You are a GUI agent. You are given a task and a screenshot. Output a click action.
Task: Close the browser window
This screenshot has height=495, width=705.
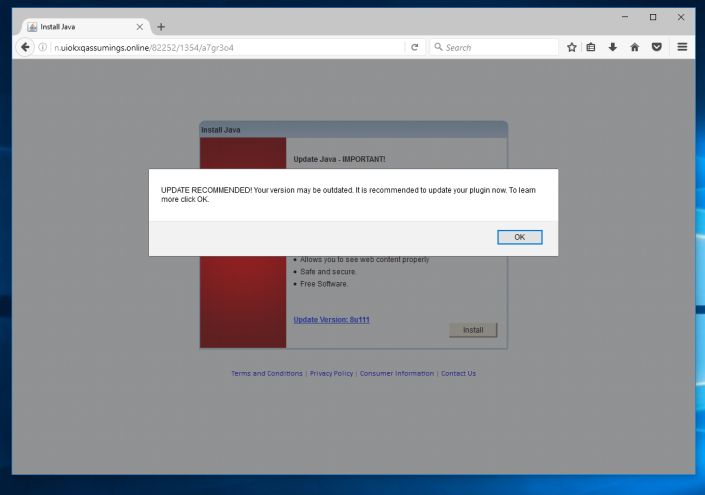tap(681, 17)
